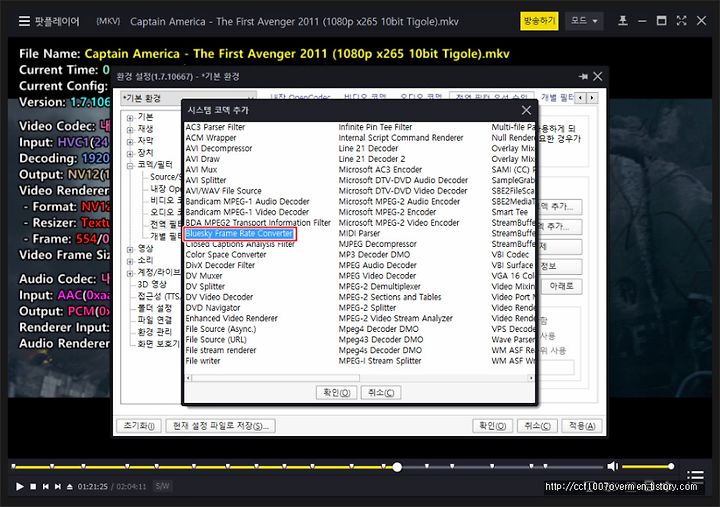Select AC3 Parser Filter in list

(215, 127)
